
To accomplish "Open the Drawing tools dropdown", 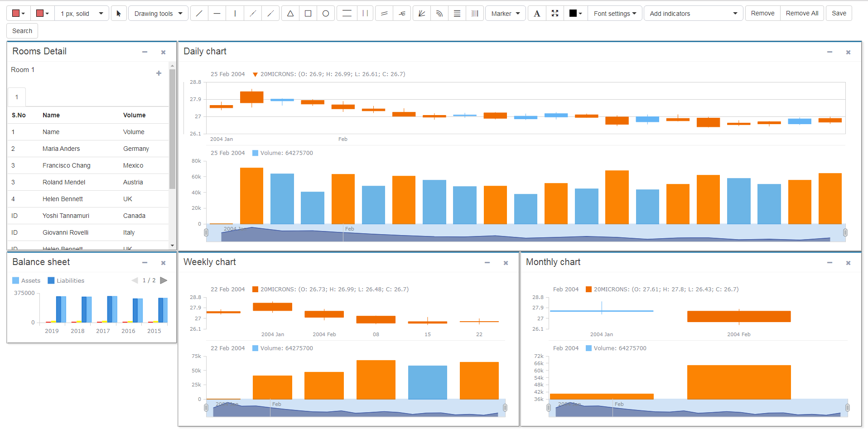I will point(159,14).
